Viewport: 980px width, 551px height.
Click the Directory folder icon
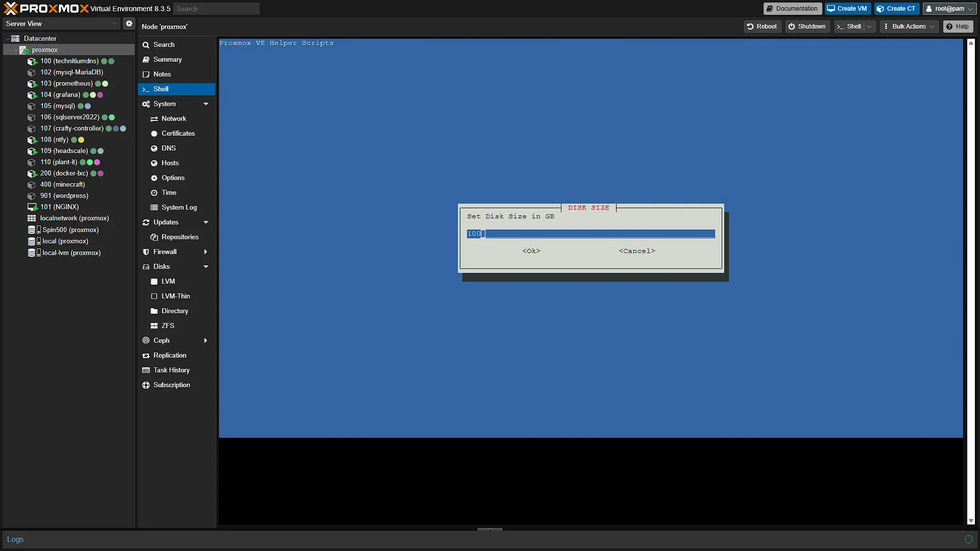tap(154, 311)
